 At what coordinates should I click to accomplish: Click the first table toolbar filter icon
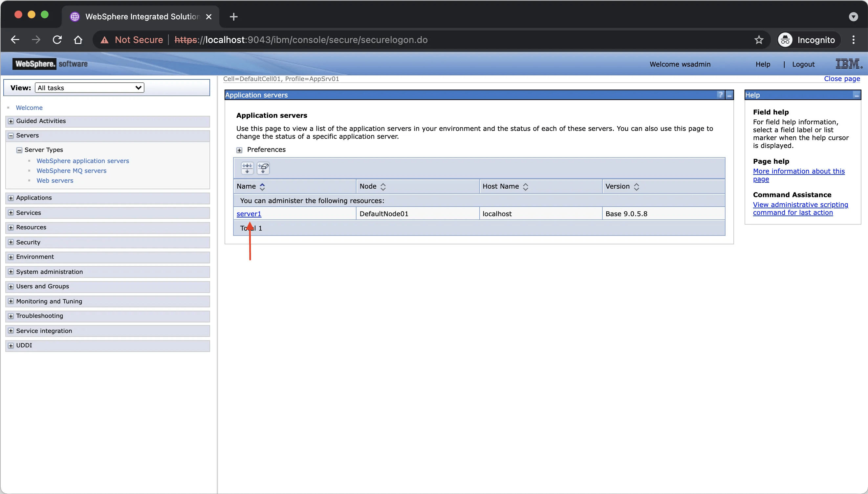click(247, 168)
